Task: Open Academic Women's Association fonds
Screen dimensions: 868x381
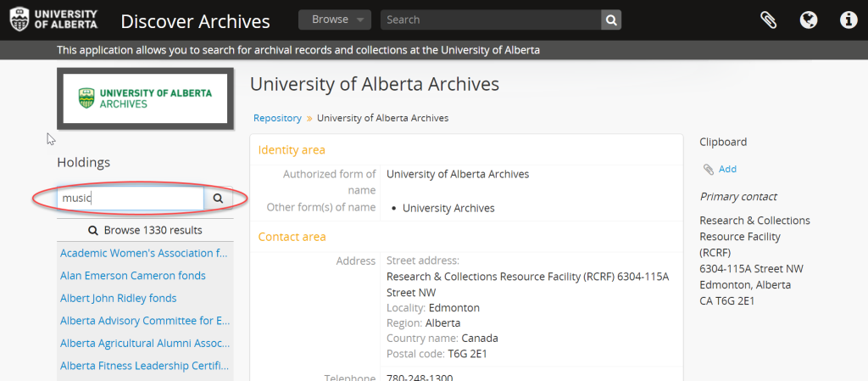Action: tap(144, 253)
